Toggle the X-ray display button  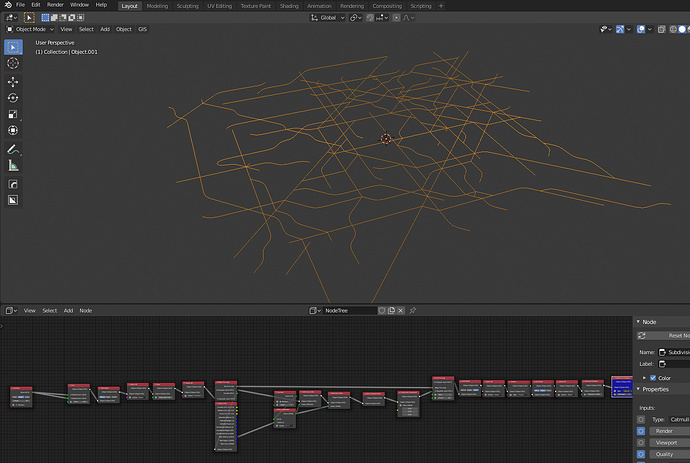(661, 29)
